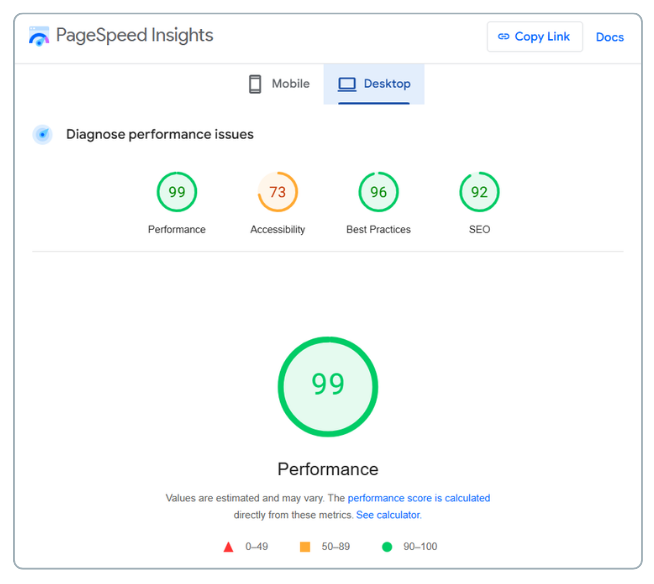
Task: Select the 96 Best Practices score gauge
Action: [379, 192]
